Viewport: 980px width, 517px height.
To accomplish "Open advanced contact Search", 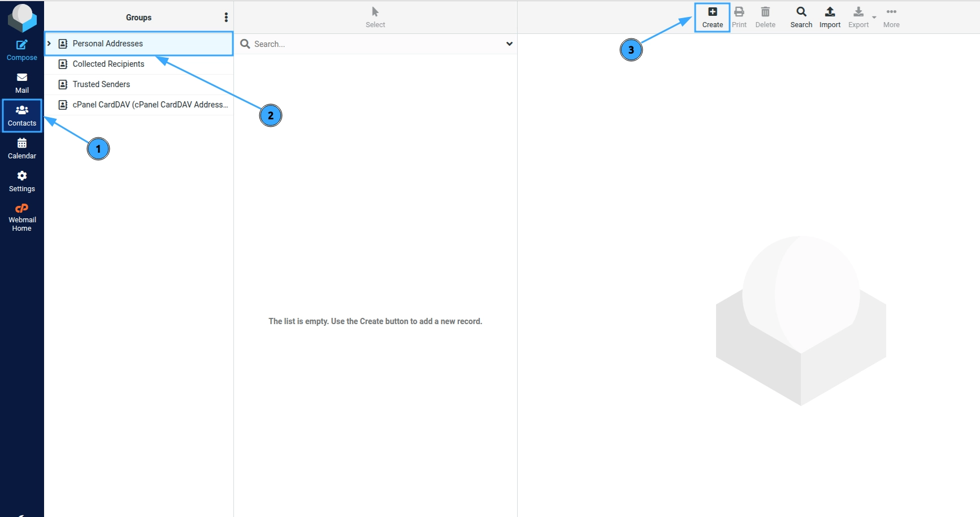I will coord(801,18).
